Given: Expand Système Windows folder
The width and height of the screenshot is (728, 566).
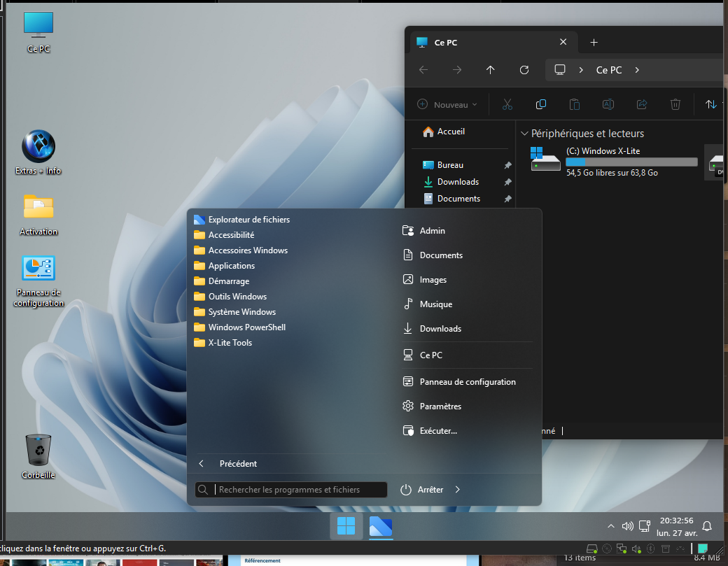Looking at the screenshot, I should click(x=235, y=312).
